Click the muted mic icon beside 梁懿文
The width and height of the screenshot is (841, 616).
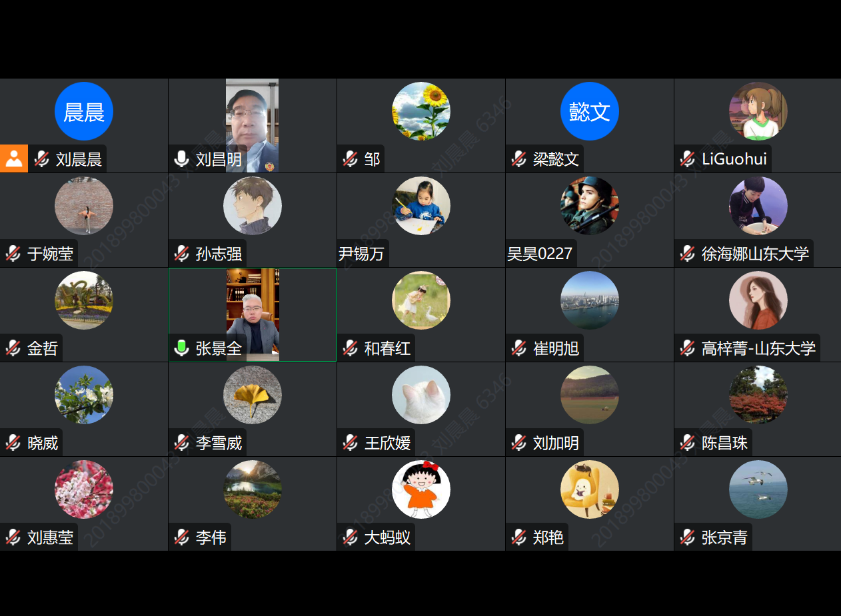click(x=519, y=158)
